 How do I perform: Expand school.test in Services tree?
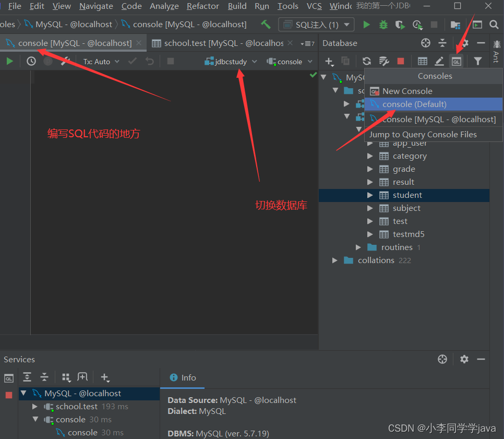coord(35,407)
